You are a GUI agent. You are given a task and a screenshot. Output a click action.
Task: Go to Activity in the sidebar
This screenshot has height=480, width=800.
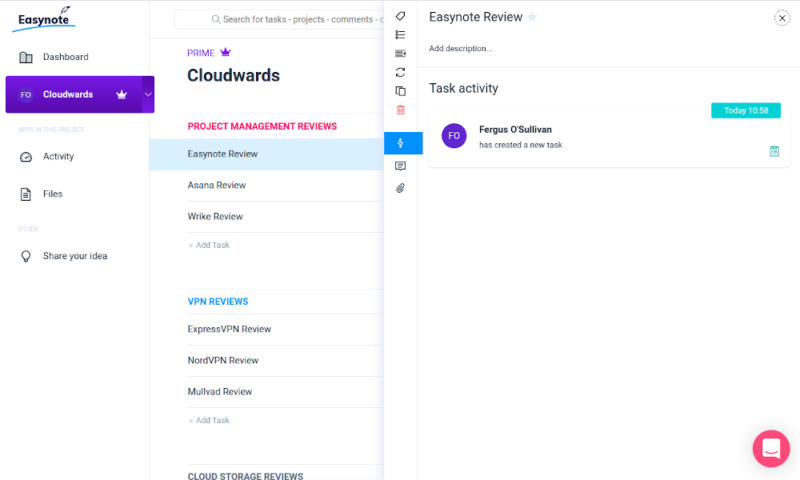(58, 157)
